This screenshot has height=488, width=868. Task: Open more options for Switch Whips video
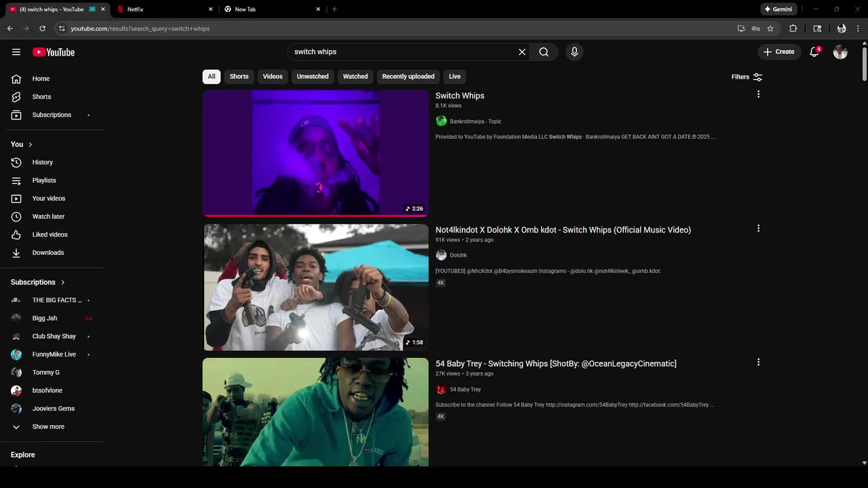tap(758, 94)
